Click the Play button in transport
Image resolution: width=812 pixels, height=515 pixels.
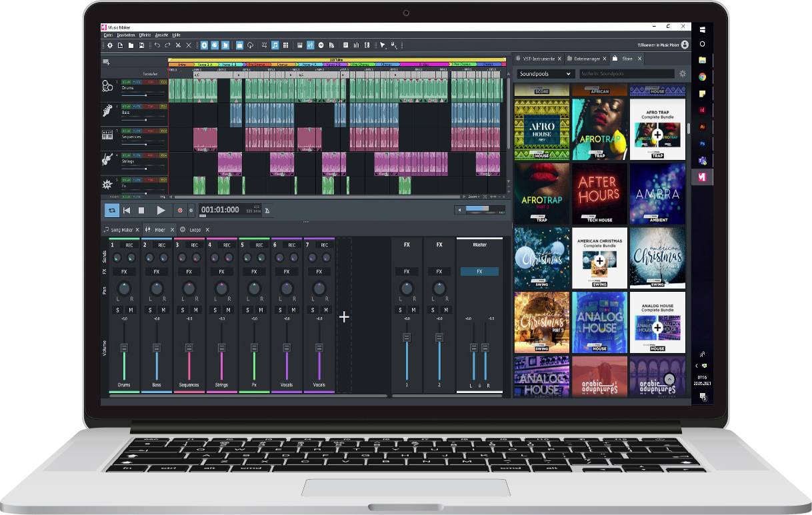click(161, 210)
